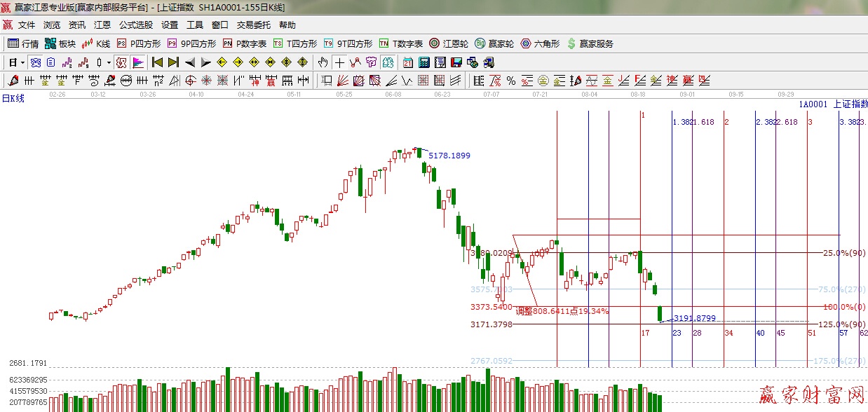
Task: Toggle the crosshair cursor mode
Action: click(x=339, y=62)
